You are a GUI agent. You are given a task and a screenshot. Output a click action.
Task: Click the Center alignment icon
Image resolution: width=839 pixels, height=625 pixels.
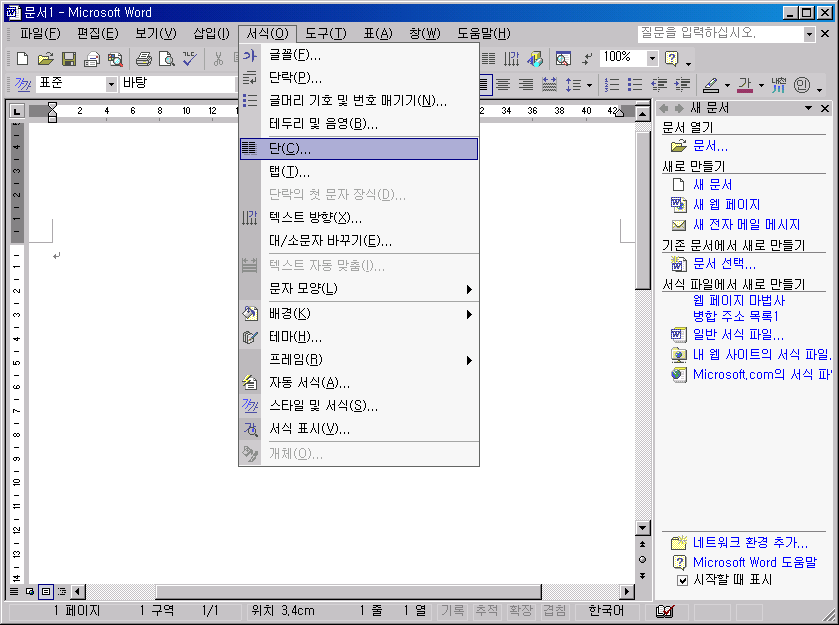point(503,85)
